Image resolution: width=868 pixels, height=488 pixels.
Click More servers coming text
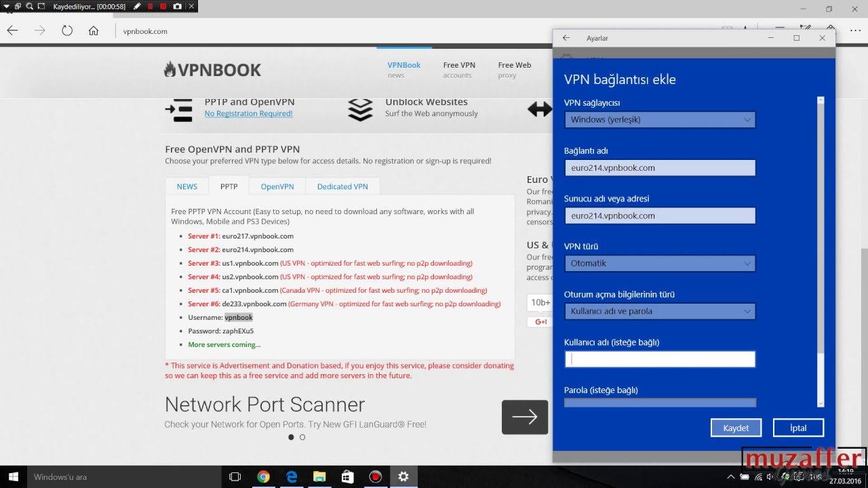pyautogui.click(x=224, y=344)
